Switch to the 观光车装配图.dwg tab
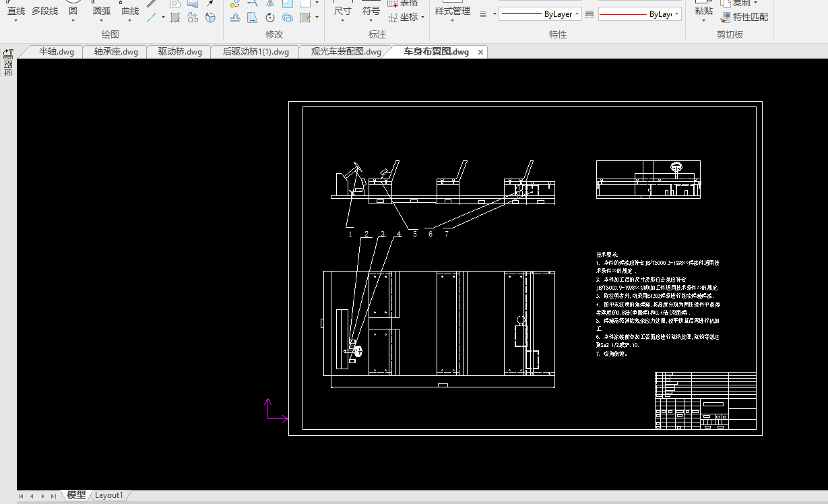This screenshot has width=828, height=504. [x=346, y=52]
